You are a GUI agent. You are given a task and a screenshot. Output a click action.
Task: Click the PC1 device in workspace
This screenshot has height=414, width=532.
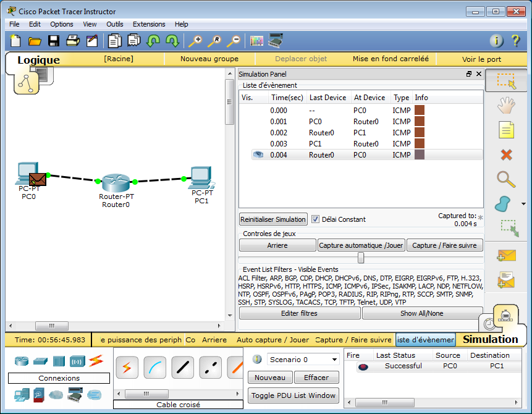[x=201, y=177]
